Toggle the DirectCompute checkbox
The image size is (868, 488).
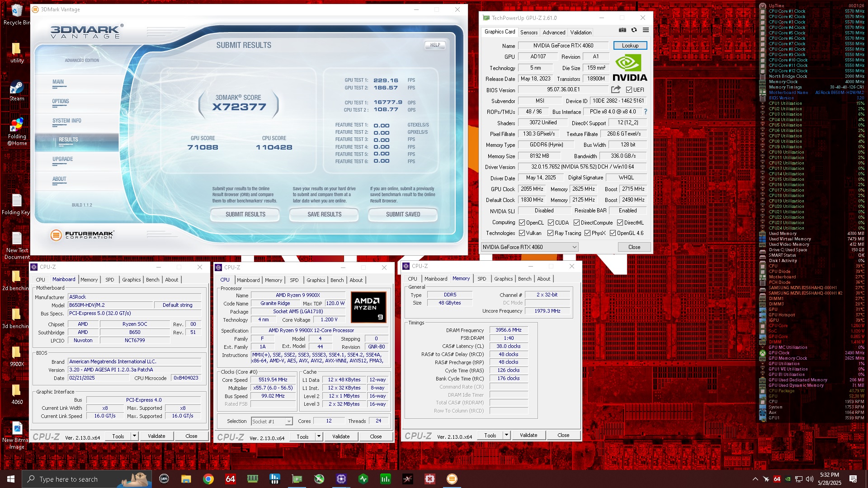576,223
